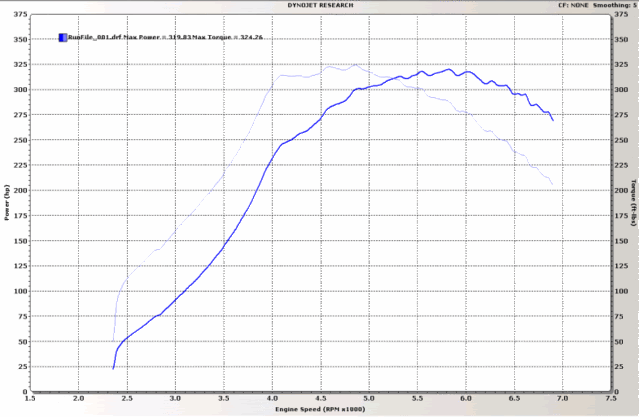
Task: Click the 'CF: NONE' correction factor label
Action: 573,5
